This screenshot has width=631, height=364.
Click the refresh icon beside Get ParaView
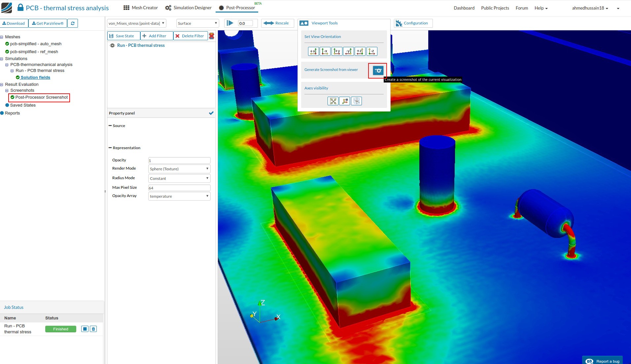(73, 23)
